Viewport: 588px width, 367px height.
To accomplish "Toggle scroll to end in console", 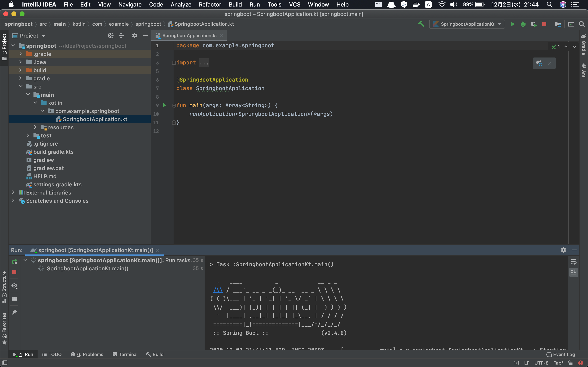I will [x=574, y=272].
